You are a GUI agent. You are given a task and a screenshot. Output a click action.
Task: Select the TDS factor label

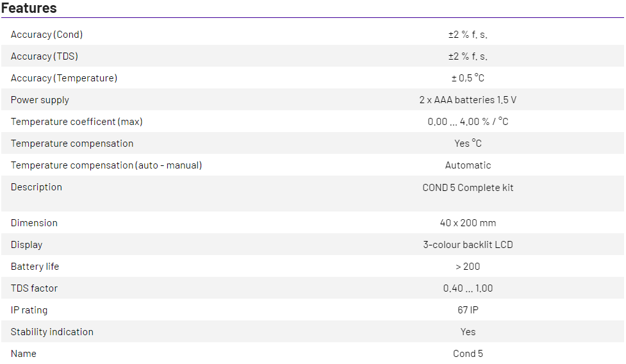pyautogui.click(x=34, y=288)
